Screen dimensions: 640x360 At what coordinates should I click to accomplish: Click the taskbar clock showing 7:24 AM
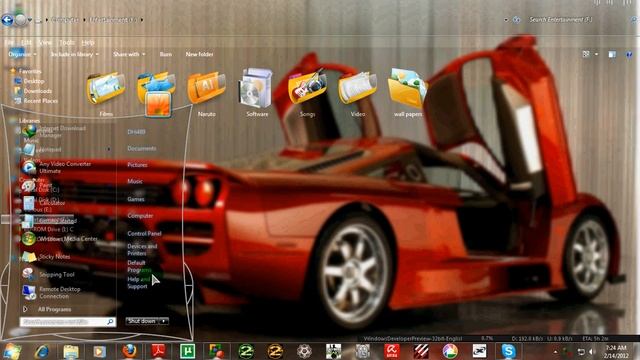[616, 351]
